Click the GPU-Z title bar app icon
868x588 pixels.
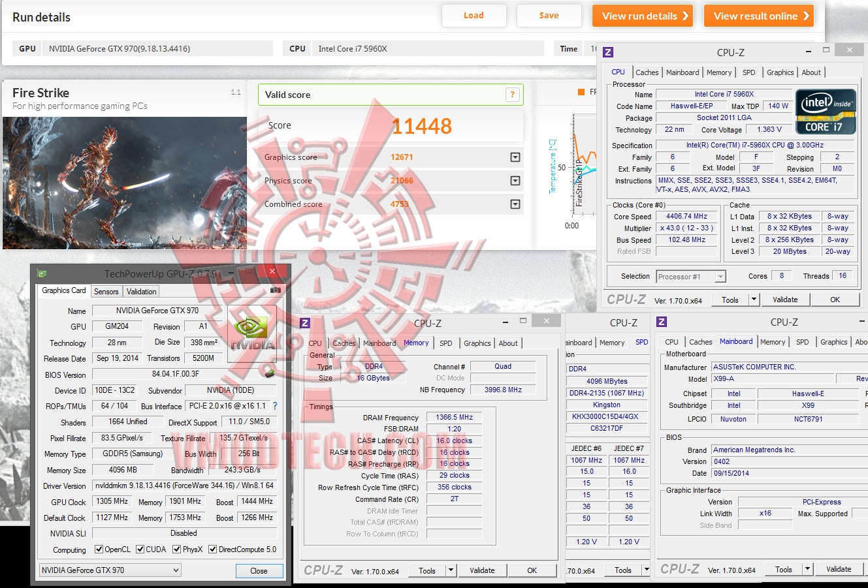click(x=42, y=273)
